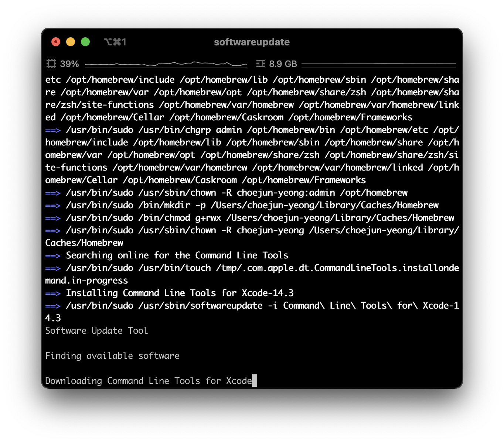504x443 pixels.
Task: Click the 'Finding available software' line
Action: 112,356
